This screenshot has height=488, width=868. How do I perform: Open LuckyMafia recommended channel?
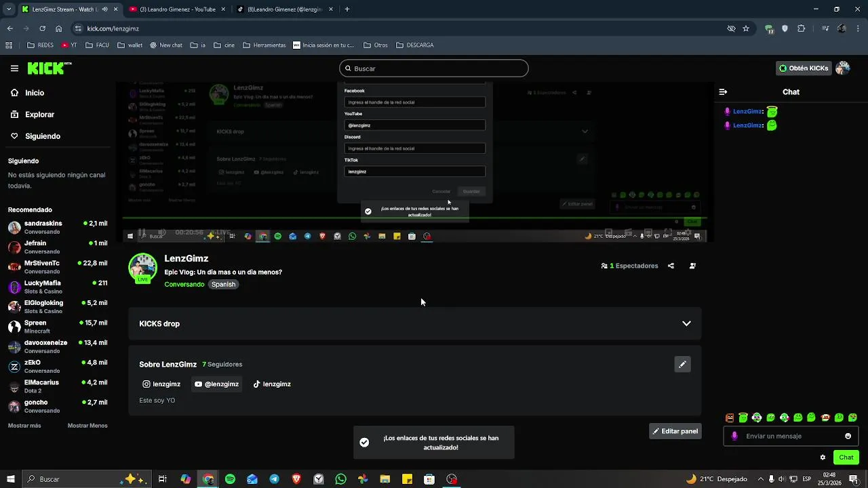[58, 287]
